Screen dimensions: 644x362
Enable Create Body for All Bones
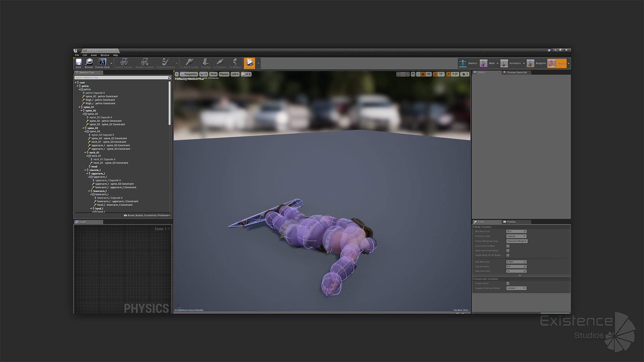(508, 255)
